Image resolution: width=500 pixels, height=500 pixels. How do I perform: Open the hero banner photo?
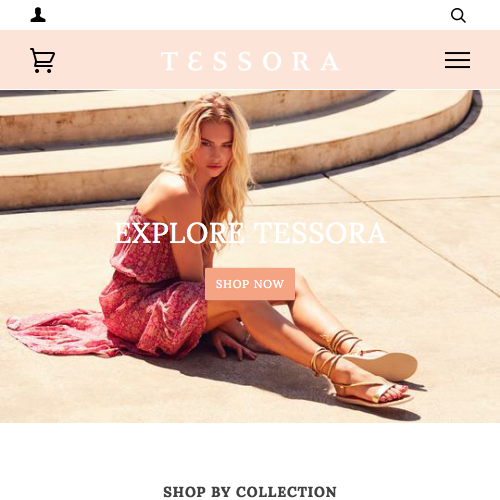point(250,256)
